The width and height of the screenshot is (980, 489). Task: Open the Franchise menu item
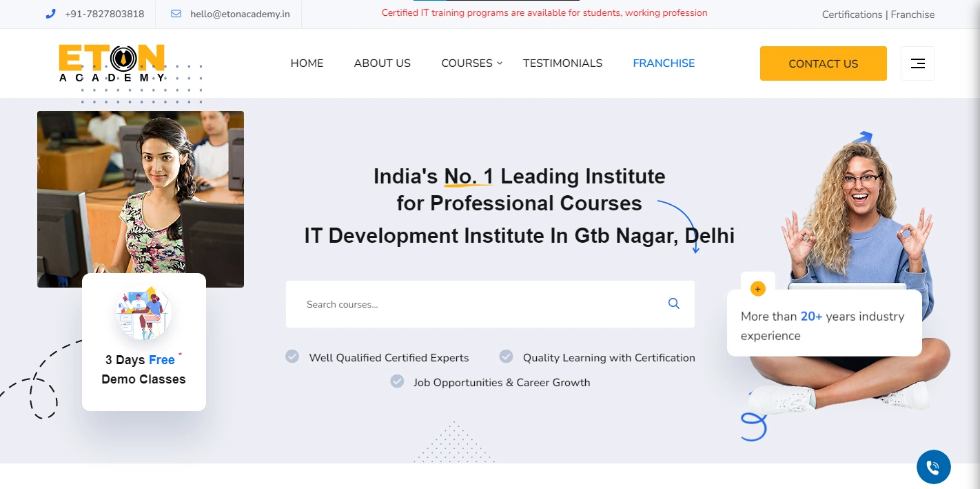[x=664, y=63]
